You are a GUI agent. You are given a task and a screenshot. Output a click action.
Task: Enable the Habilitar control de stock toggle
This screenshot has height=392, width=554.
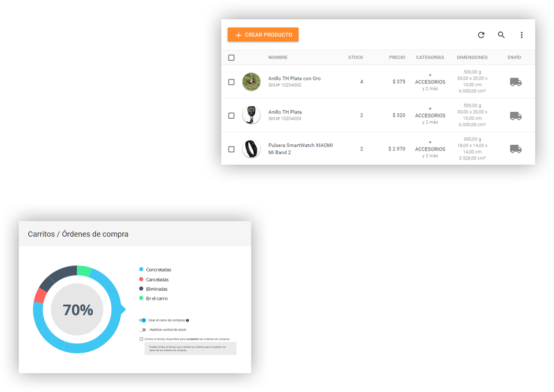click(142, 330)
